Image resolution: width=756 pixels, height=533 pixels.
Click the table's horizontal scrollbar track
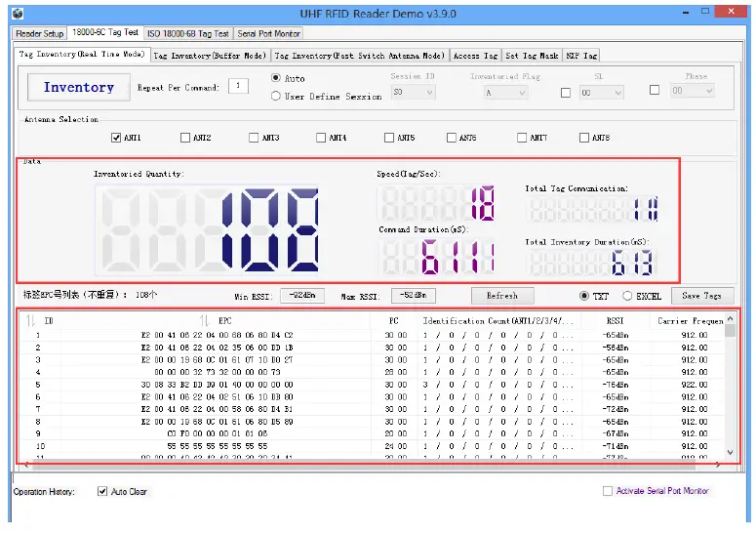[x=367, y=465]
